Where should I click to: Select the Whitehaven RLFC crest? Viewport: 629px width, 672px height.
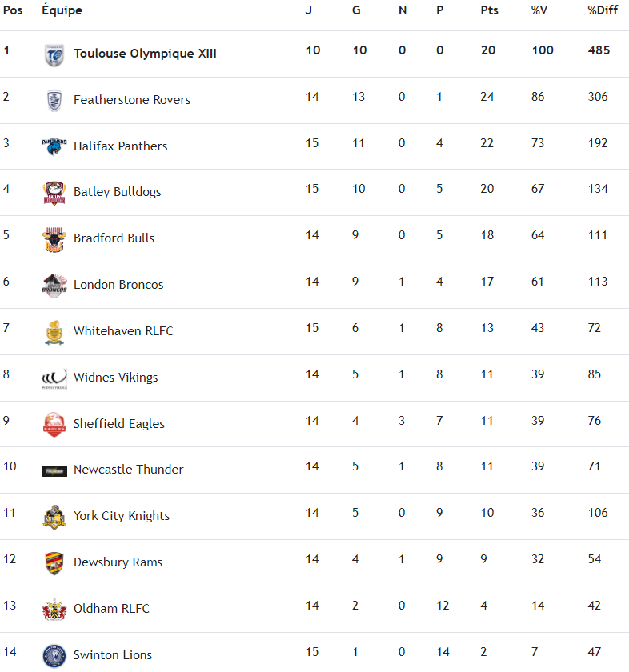(54, 331)
